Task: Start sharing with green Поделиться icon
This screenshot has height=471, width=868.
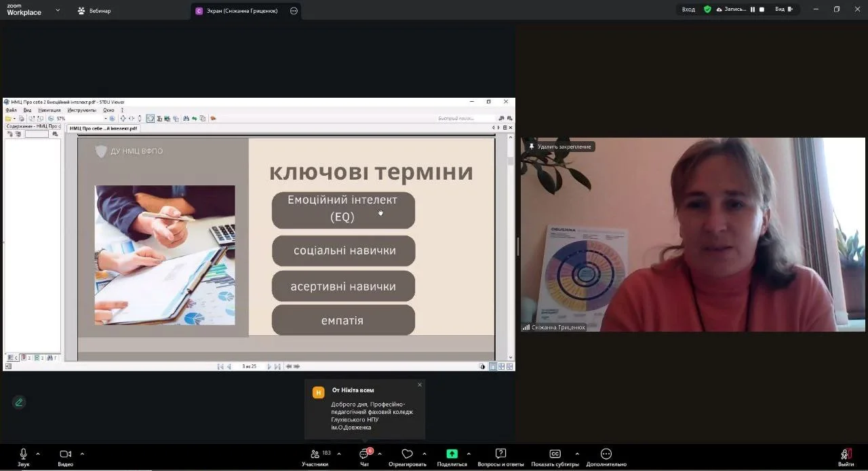Action: tap(452, 454)
